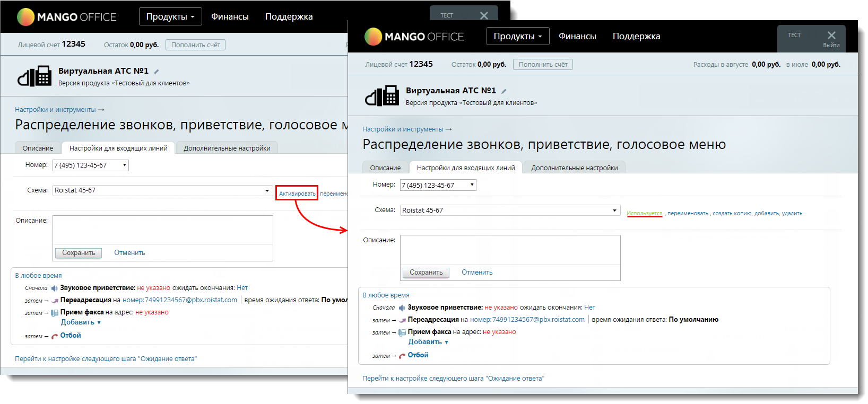This screenshot has width=868, height=404.
Task: Open Продукты dropdown in front window
Action: pos(518,36)
